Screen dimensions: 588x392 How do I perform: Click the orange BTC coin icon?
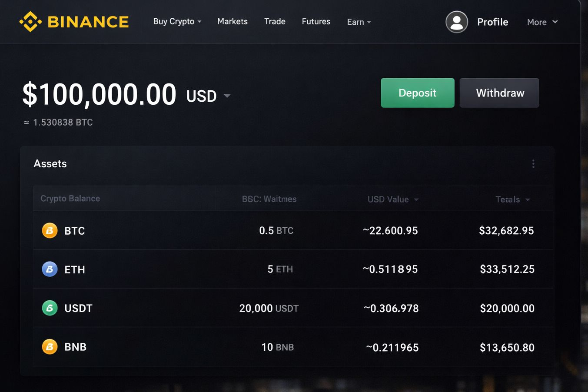pyautogui.click(x=50, y=230)
